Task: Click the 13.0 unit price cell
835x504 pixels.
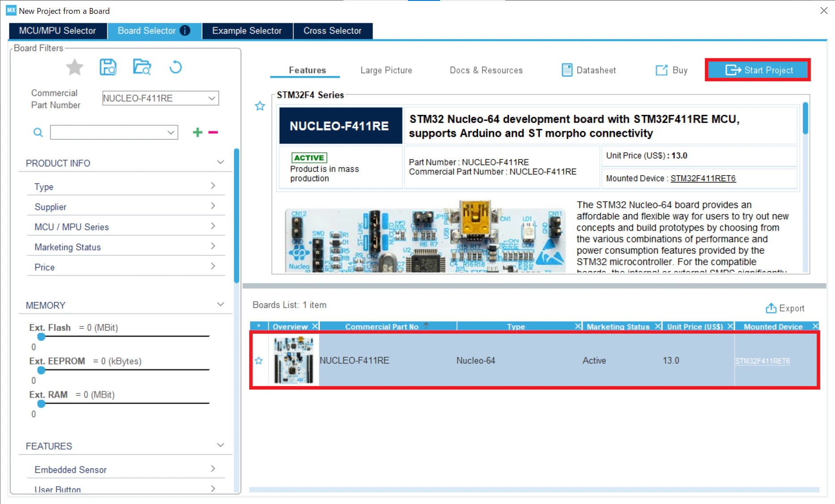Action: 671,361
